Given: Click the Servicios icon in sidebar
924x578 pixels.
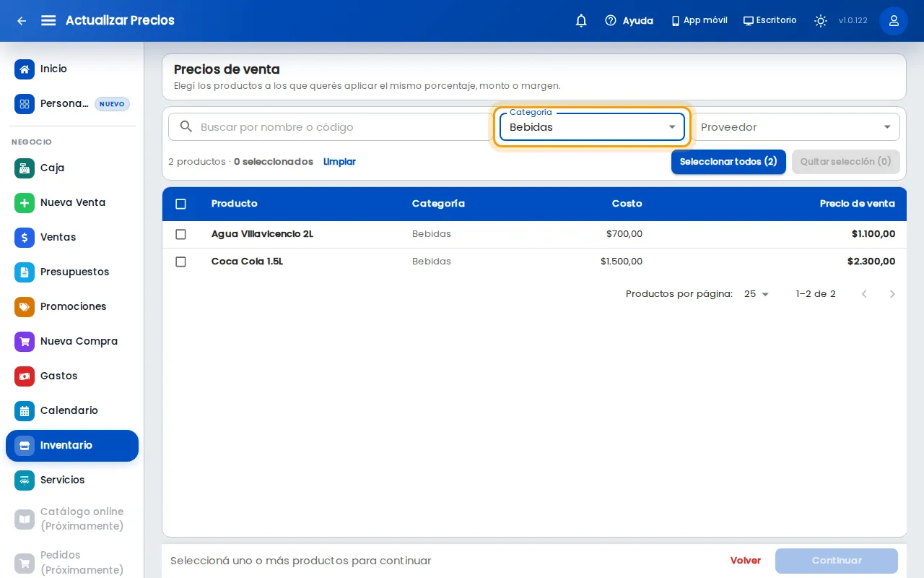Looking at the screenshot, I should 25,480.
